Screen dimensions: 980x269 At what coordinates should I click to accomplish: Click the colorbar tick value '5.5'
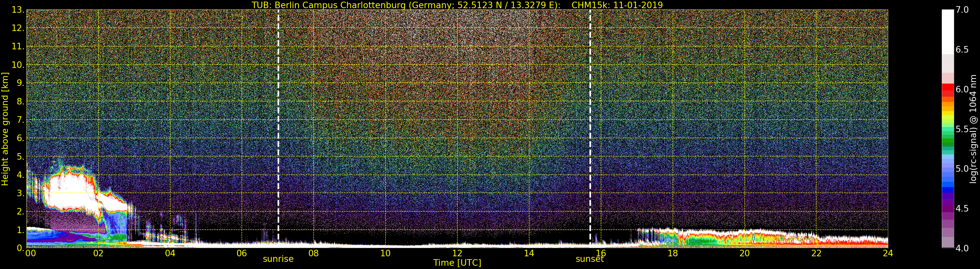tap(962, 129)
